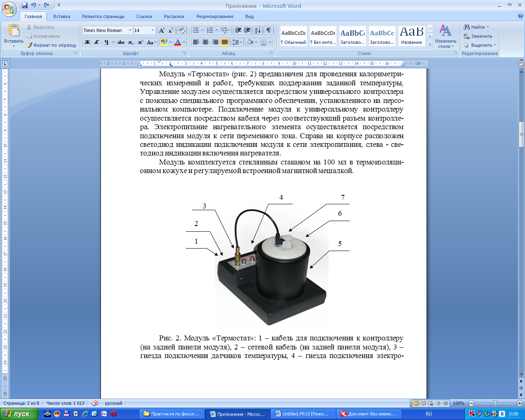Toggle strikethrough formatting

121,42
